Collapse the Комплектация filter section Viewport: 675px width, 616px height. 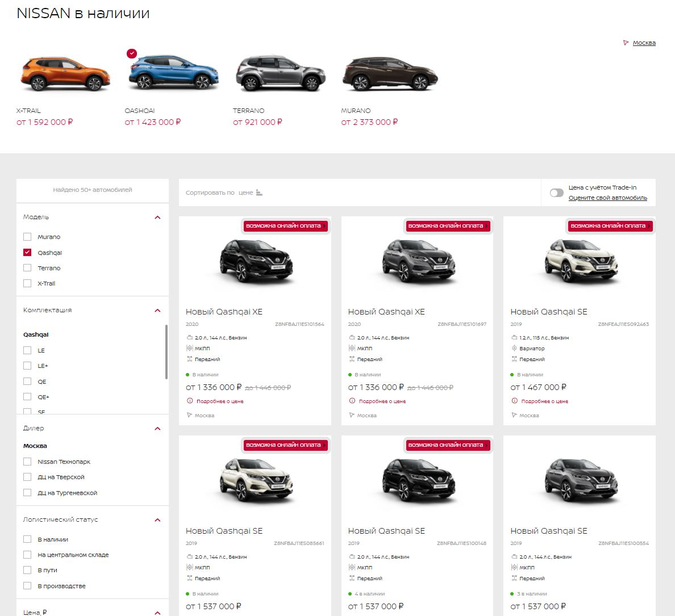157,310
